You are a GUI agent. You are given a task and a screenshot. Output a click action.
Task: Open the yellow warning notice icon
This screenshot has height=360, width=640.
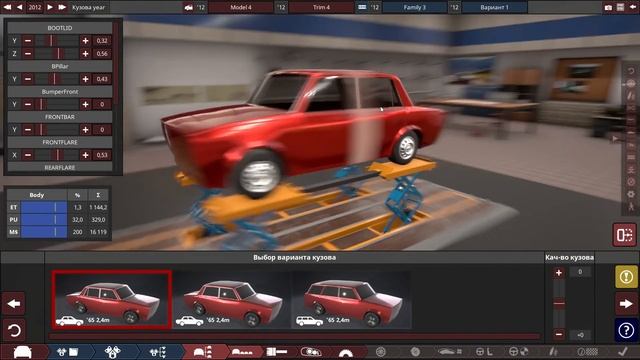click(626, 277)
